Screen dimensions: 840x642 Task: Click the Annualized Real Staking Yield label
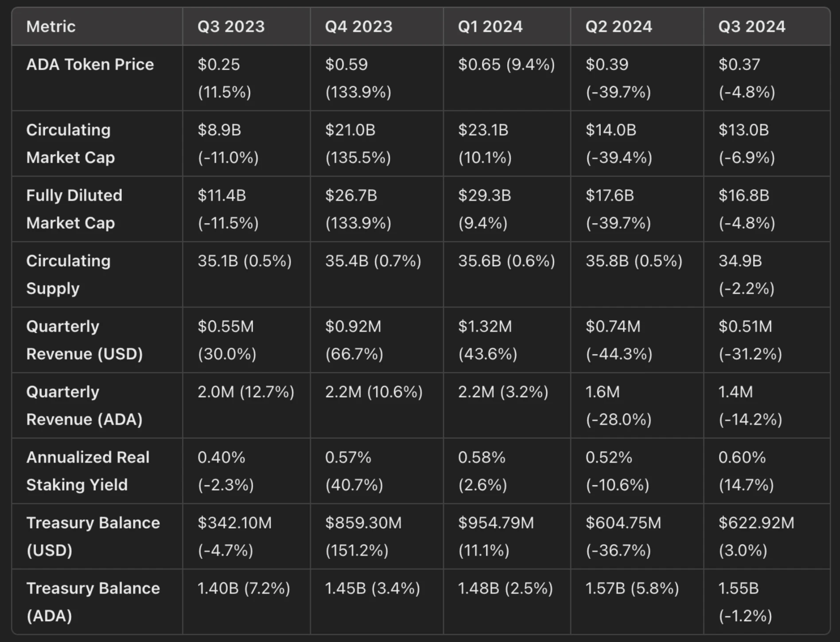(x=88, y=471)
